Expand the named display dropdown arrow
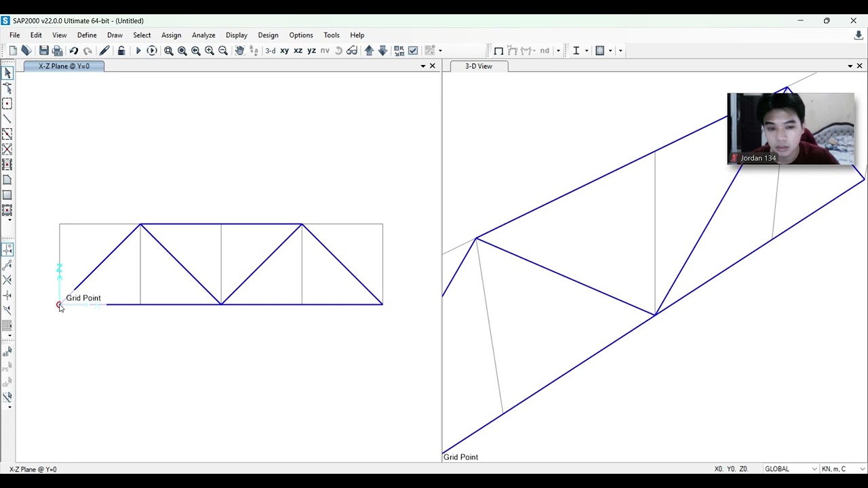868x488 pixels. tap(440, 51)
